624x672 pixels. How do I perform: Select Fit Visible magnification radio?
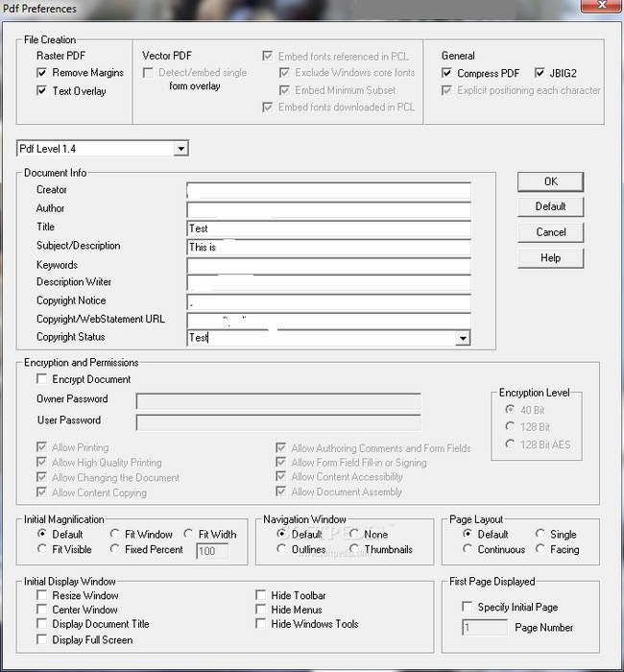[x=41, y=548]
